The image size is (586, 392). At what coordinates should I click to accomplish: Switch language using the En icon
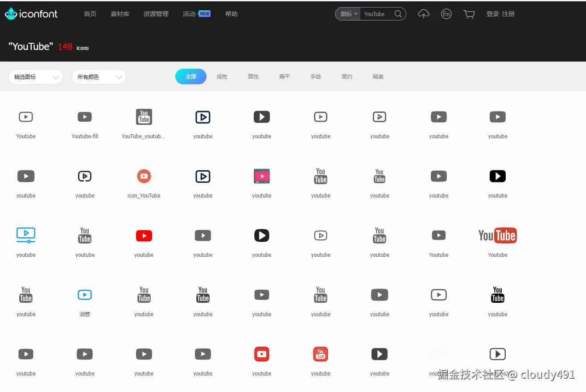pyautogui.click(x=446, y=14)
